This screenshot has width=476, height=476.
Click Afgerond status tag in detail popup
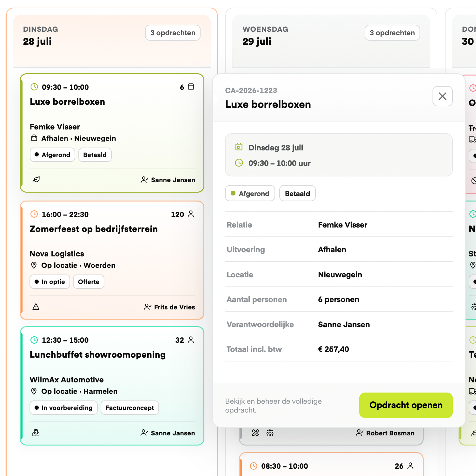point(250,193)
